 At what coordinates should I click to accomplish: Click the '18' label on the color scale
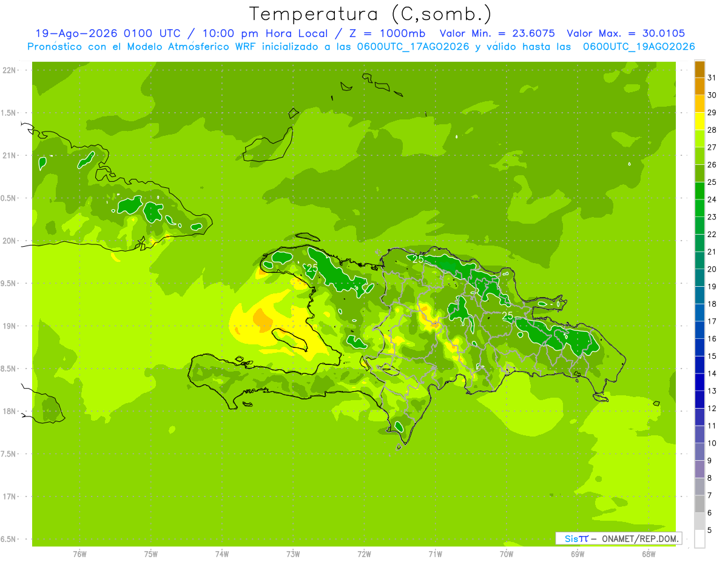(x=712, y=304)
